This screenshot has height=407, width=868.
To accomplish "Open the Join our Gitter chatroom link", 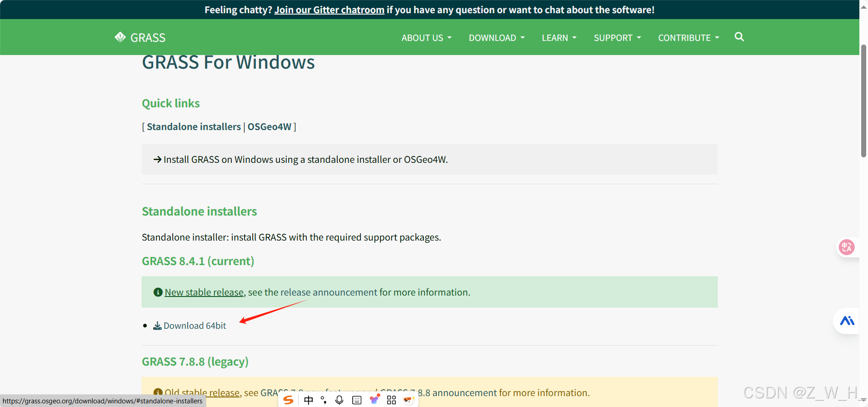I will coord(329,10).
